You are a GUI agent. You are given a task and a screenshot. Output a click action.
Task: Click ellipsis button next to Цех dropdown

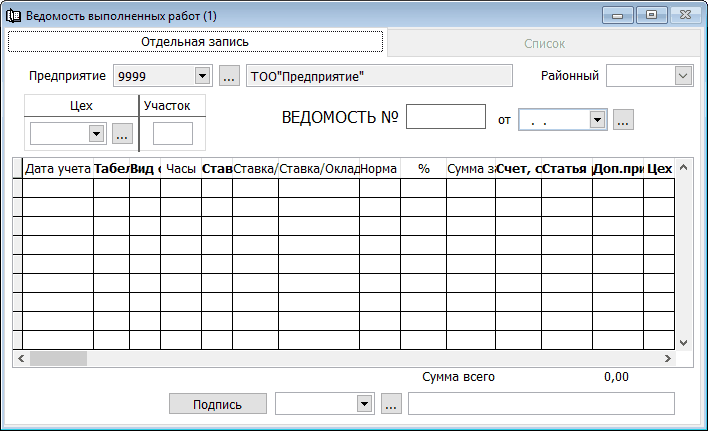tap(122, 133)
